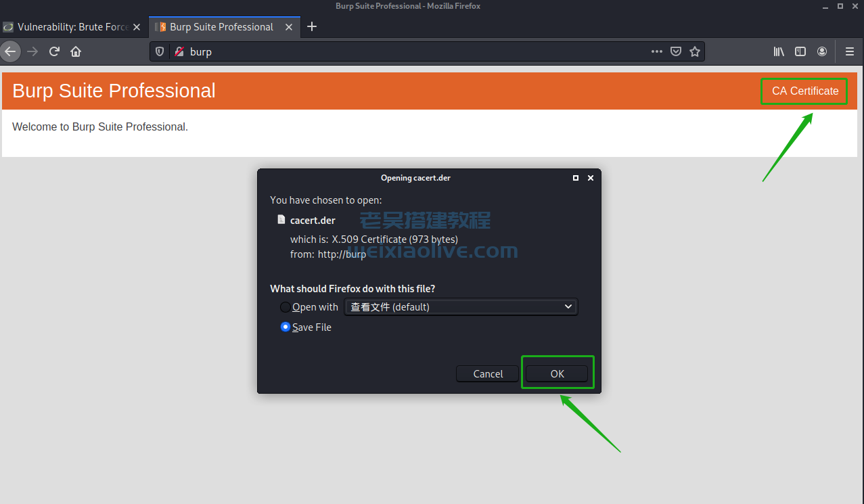Go back with the Firefox back arrow
This screenshot has height=504, width=864.
pyautogui.click(x=10, y=51)
